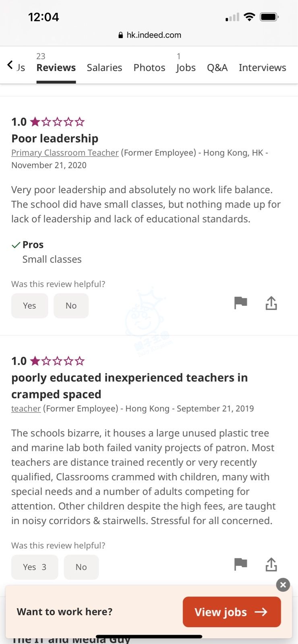Image resolution: width=298 pixels, height=644 pixels.
Task: Switch to the Salaries tab
Action: 104,68
